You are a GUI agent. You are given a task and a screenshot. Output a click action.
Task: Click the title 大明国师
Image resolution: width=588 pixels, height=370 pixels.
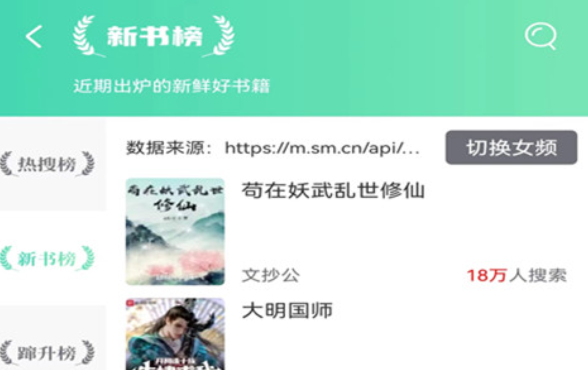287,310
